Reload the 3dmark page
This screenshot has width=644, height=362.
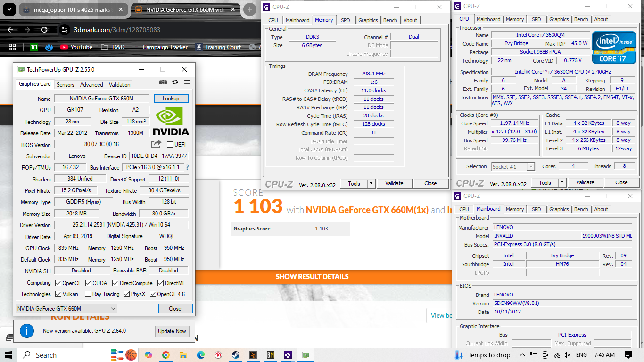[x=44, y=30]
